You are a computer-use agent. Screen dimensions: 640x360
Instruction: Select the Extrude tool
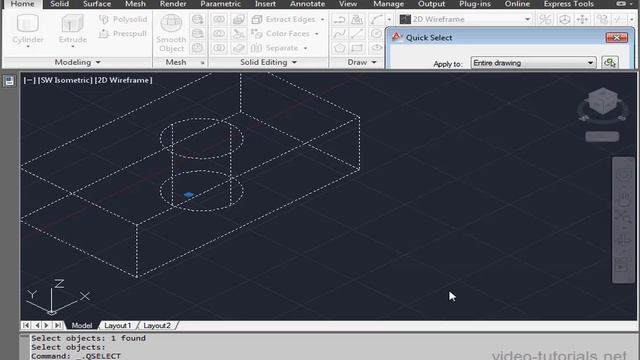72,29
